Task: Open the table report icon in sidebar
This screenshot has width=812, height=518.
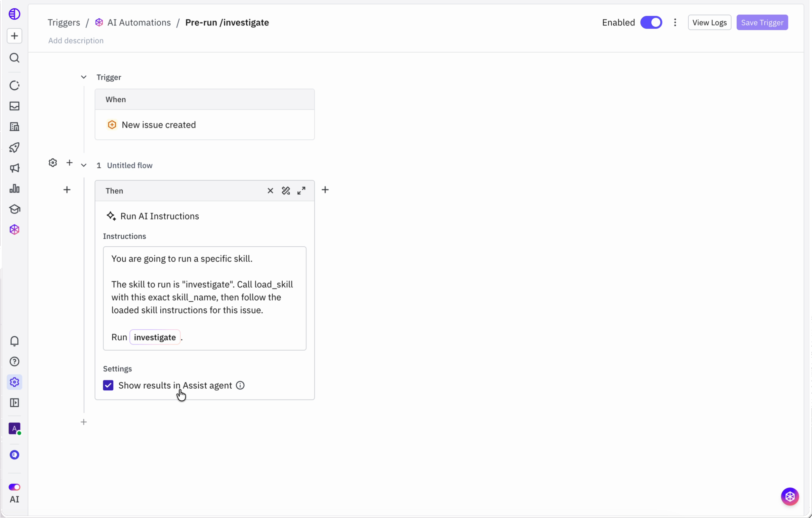Action: pyautogui.click(x=14, y=127)
